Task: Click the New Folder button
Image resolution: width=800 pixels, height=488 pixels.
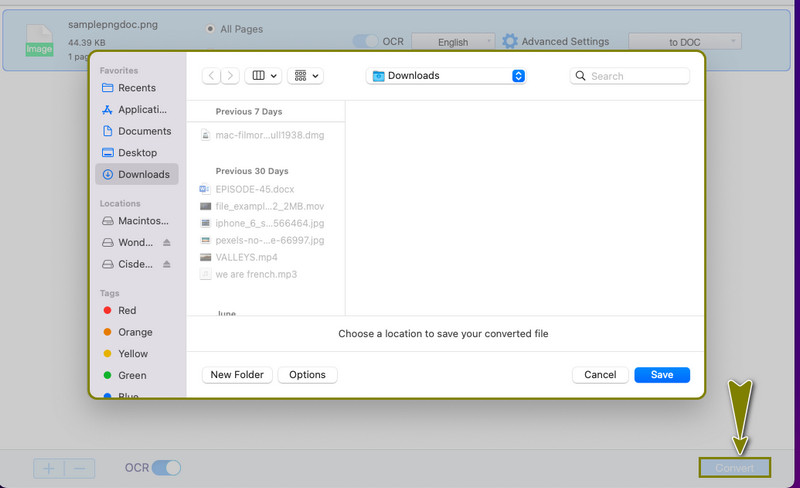Action: tap(237, 375)
